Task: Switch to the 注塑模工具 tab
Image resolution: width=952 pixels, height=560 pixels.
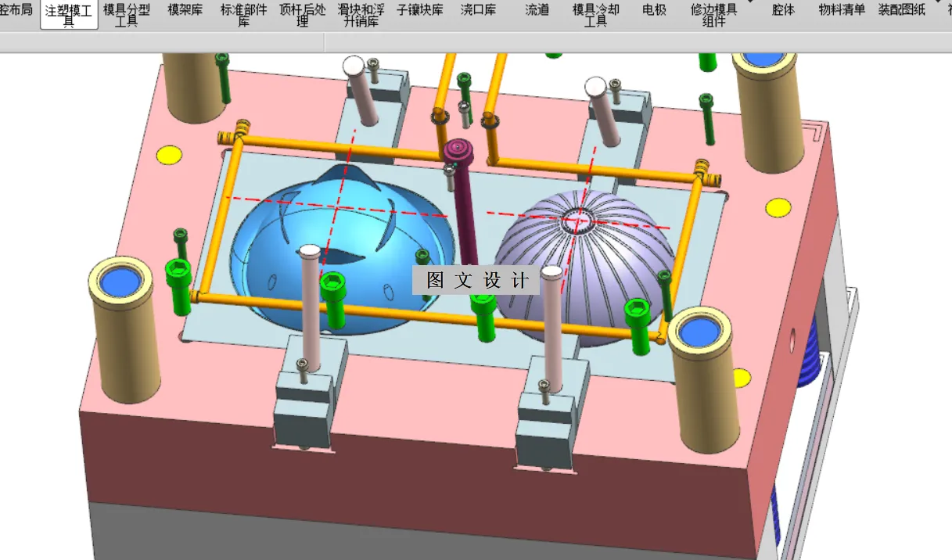Action: (x=69, y=12)
